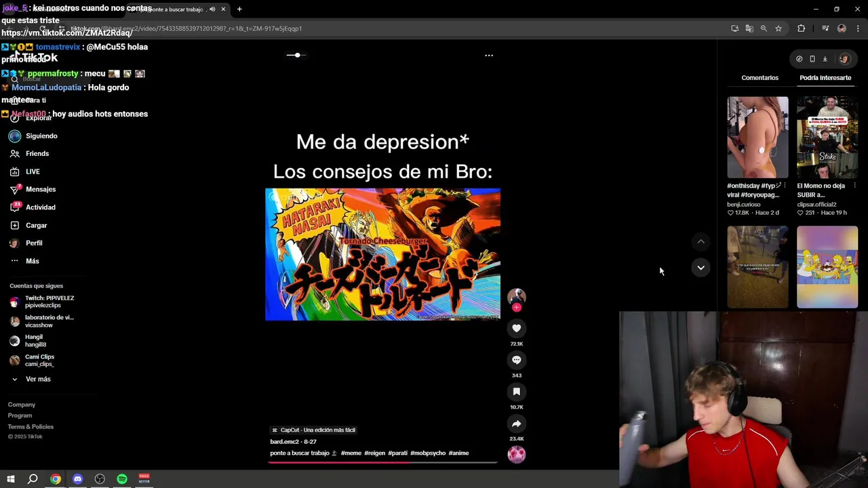Open Perfil in the sidebar
The image size is (868, 488).
(34, 243)
